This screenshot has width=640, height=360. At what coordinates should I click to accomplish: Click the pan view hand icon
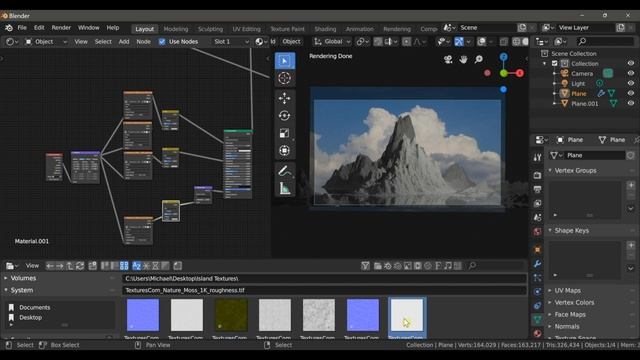[x=463, y=60]
